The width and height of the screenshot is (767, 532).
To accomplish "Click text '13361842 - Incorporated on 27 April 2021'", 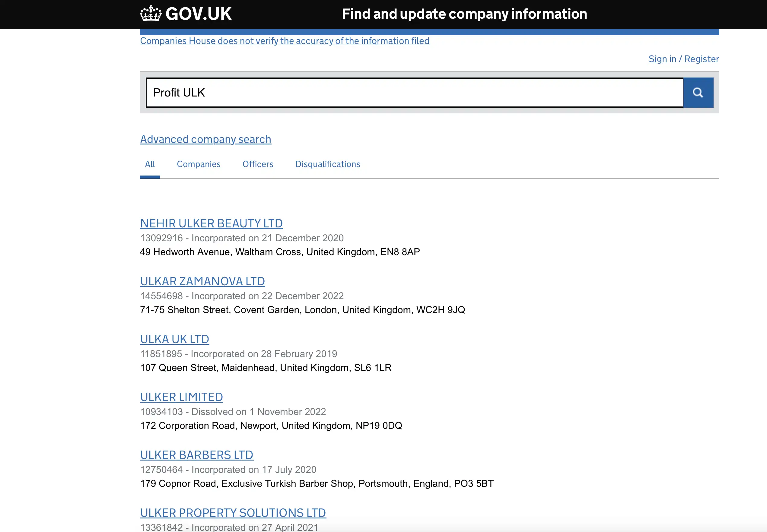I will pos(229,527).
